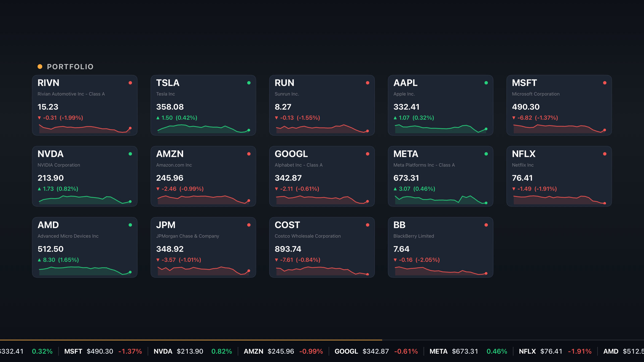644x362 pixels.
Task: Click META in the bottom ticker tape
Action: pos(438,351)
